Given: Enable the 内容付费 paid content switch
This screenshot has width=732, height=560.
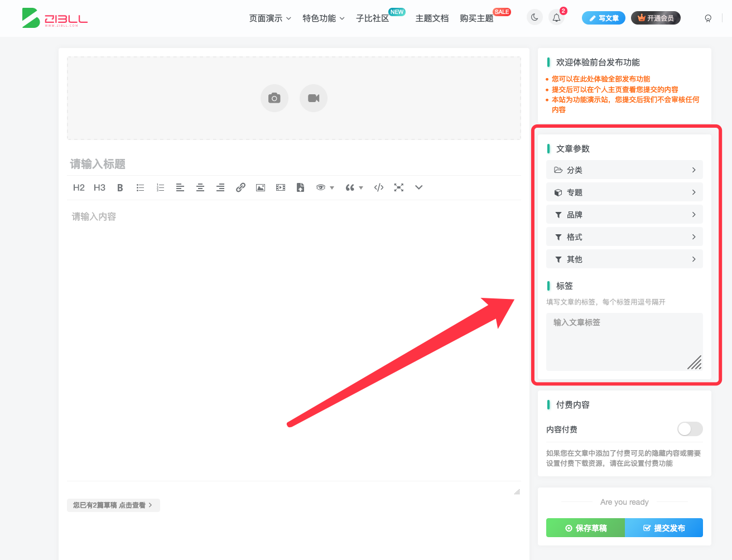Looking at the screenshot, I should (690, 429).
